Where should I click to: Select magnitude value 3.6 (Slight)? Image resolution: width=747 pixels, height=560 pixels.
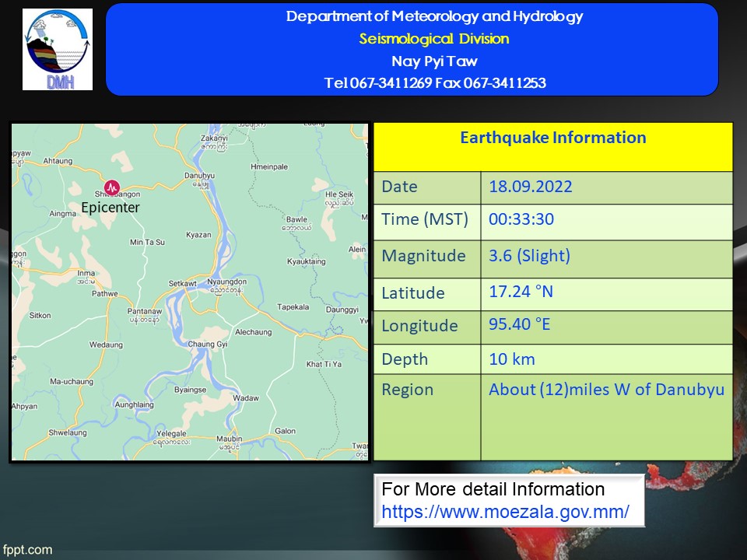point(529,256)
